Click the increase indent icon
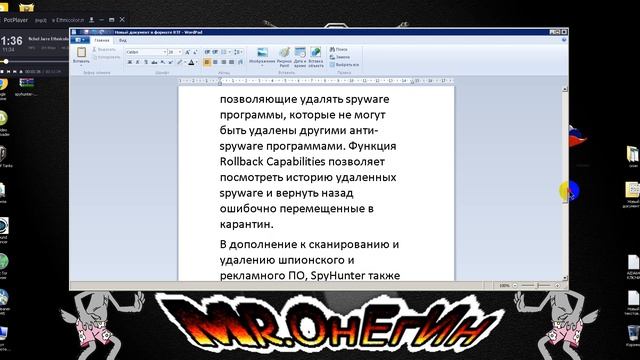The image size is (640, 360). pos(215,52)
